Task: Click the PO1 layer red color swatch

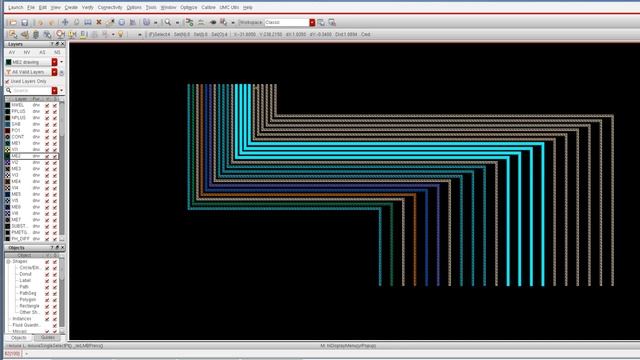Action: 7,131
